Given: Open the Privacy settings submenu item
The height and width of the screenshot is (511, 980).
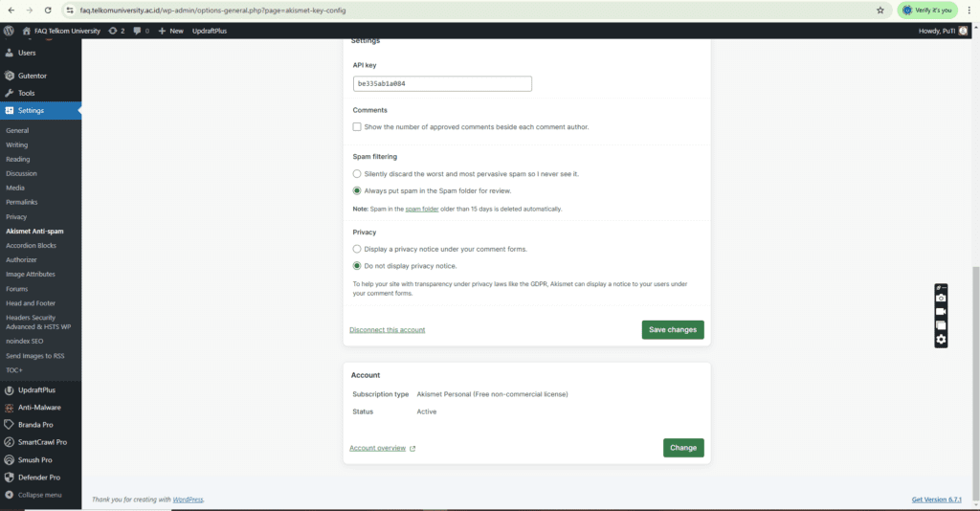Looking at the screenshot, I should (x=16, y=217).
